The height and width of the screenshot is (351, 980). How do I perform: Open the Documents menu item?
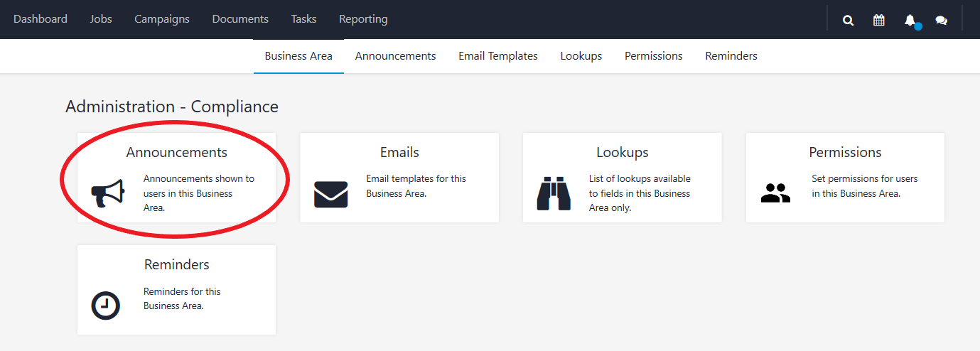pos(240,19)
